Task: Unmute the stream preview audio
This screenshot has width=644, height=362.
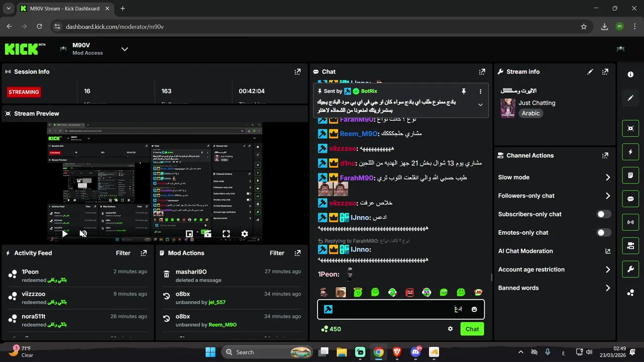Action: [x=83, y=234]
